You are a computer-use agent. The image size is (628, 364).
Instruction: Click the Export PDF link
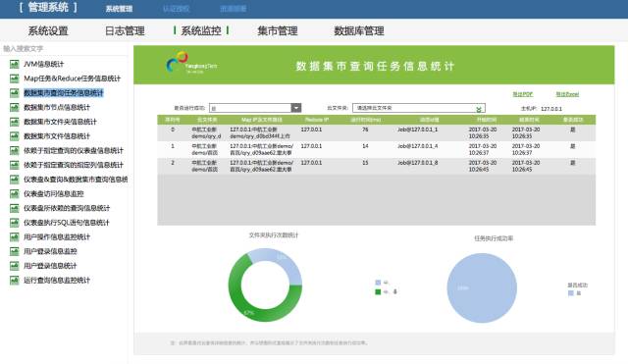pos(523,94)
